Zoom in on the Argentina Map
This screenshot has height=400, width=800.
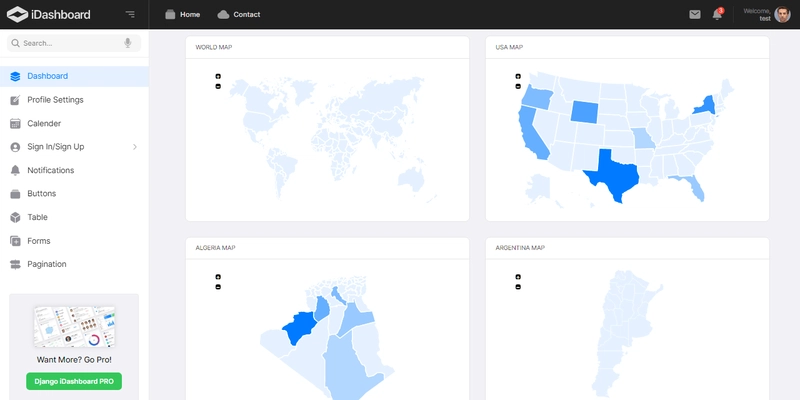point(518,277)
